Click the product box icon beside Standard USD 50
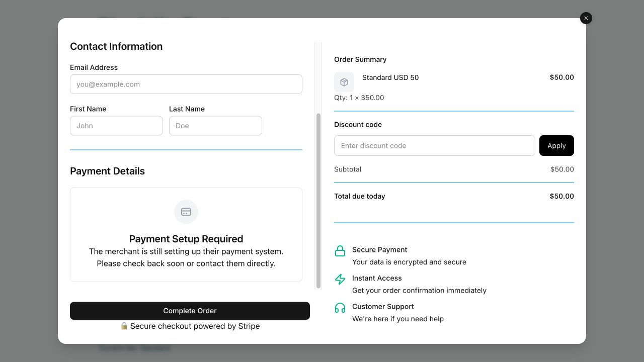Viewport: 644px width, 362px height. 344,82
